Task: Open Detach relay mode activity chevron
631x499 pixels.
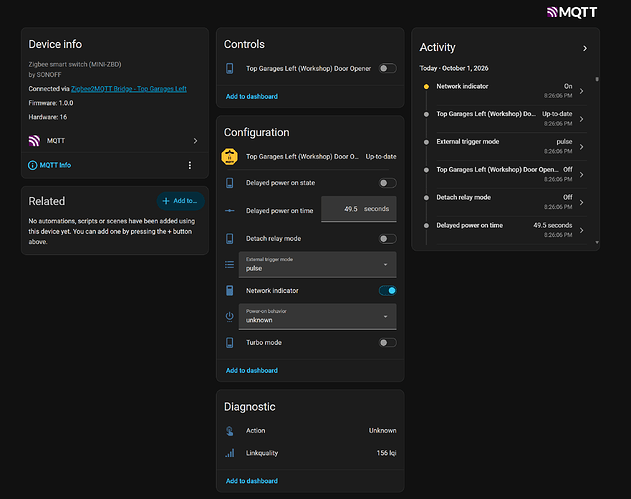Action: point(582,202)
